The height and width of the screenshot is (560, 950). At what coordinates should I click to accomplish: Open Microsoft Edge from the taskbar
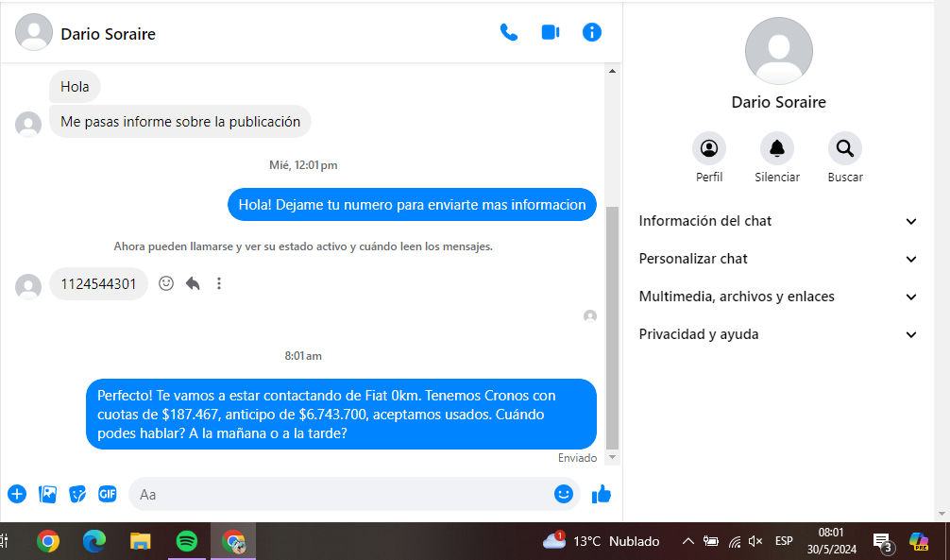point(93,541)
